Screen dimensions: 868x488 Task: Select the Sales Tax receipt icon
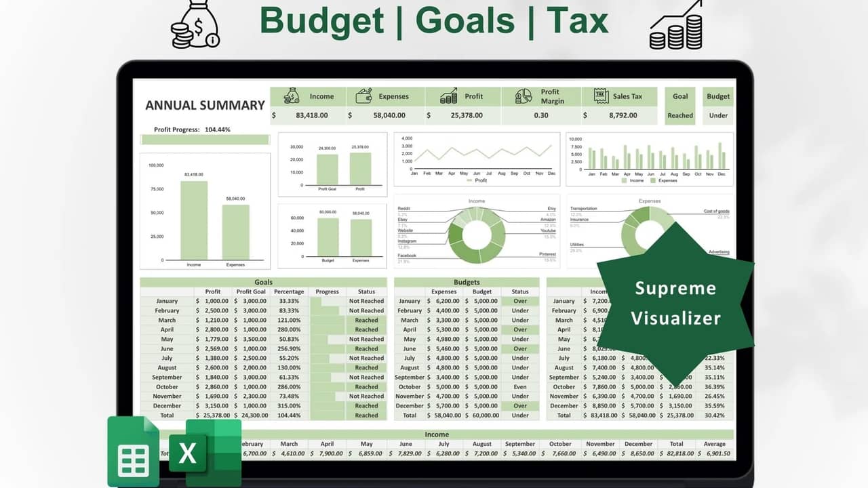(x=601, y=96)
